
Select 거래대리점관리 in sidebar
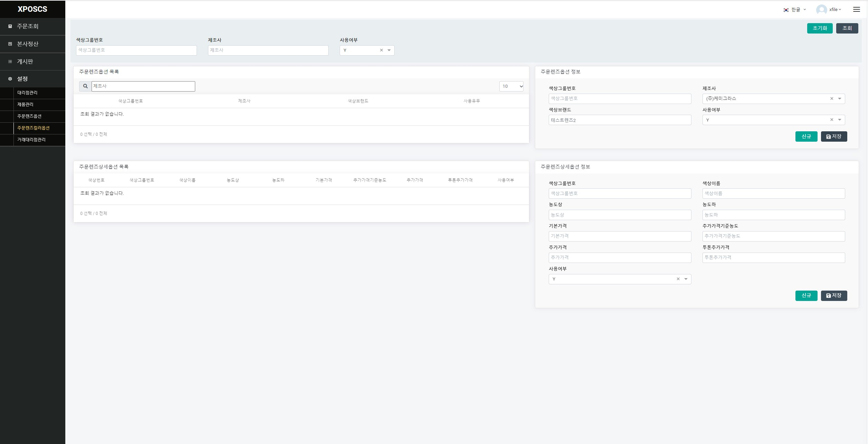point(31,140)
